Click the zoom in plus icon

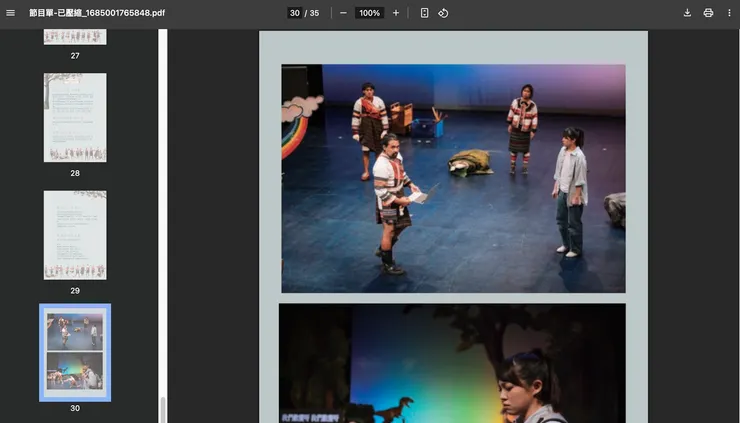(x=396, y=13)
